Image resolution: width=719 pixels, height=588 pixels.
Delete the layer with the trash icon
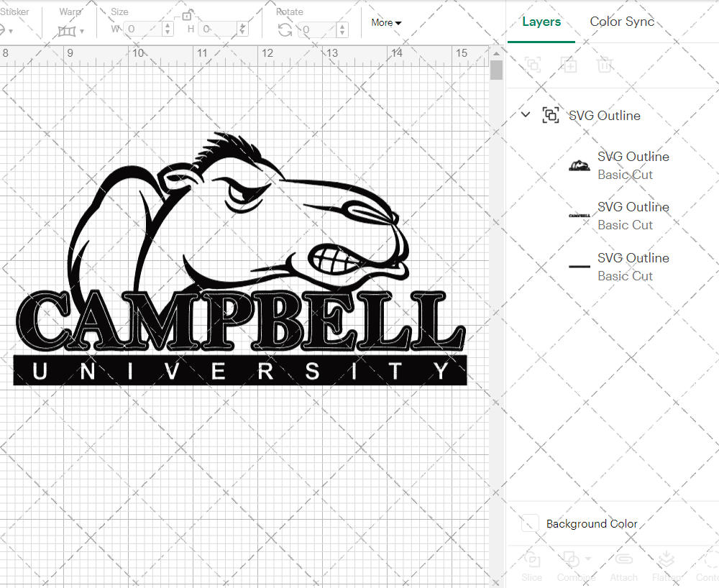(605, 65)
